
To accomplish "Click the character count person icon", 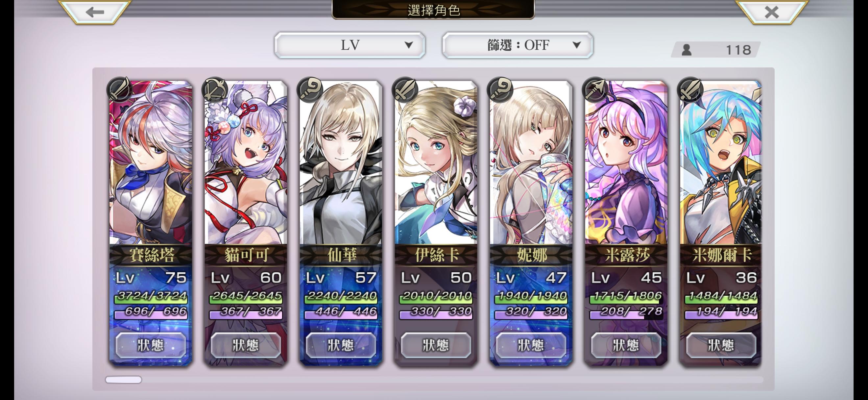I will coord(687,50).
